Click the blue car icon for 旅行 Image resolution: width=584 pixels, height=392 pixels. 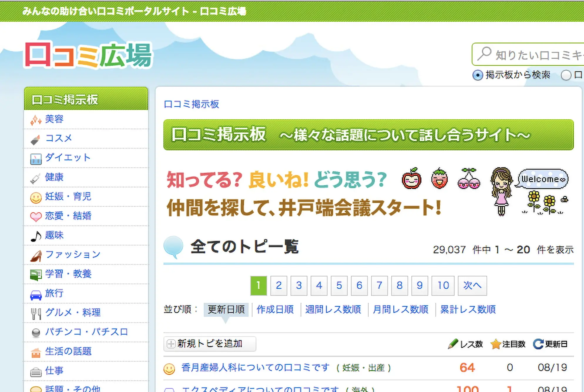pyautogui.click(x=36, y=295)
